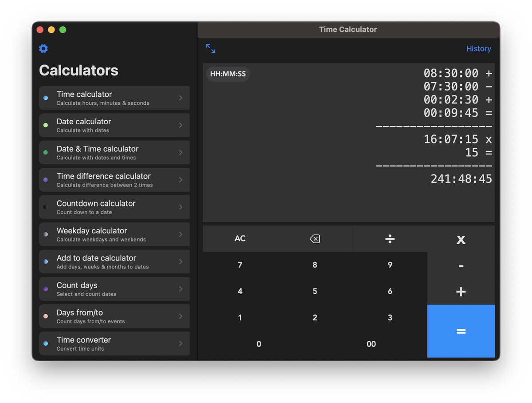532x403 pixels.
Task: Click "Select and count dates" subtitle
Action: (86, 294)
